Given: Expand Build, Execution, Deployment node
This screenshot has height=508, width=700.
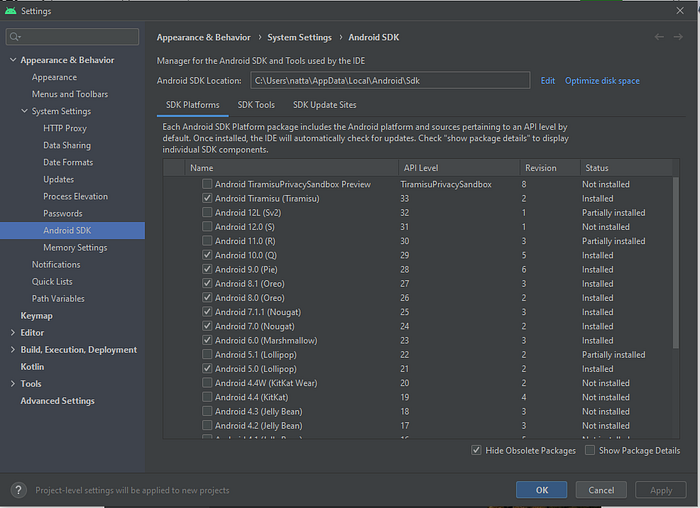Looking at the screenshot, I should 13,350.
